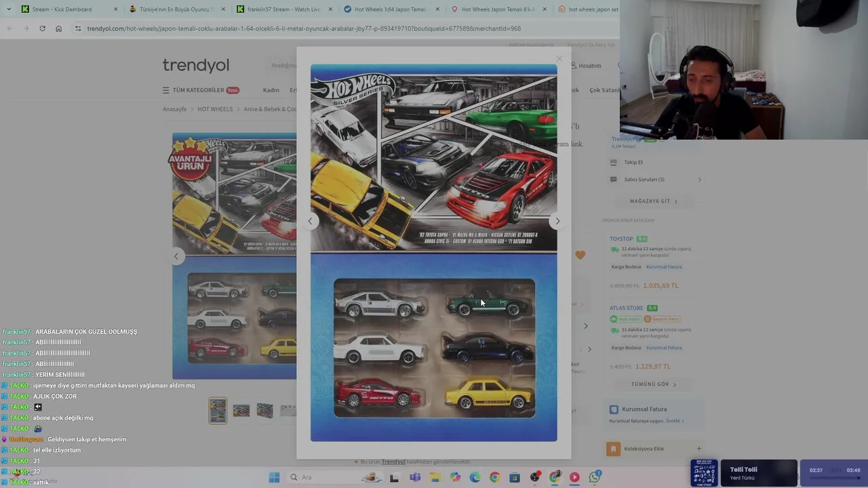Image resolution: width=868 pixels, height=488 pixels.
Task: Open File Explorer from taskbar
Action: (x=435, y=477)
